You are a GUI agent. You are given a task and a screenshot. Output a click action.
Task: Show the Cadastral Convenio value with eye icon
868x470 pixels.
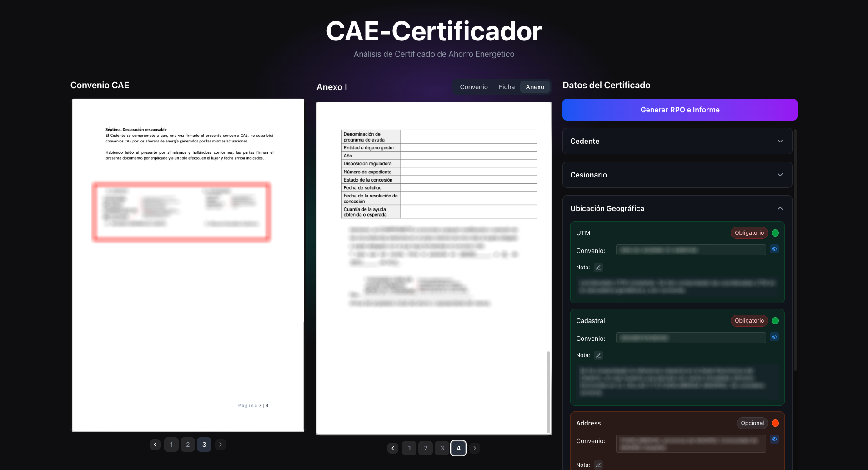(x=774, y=337)
